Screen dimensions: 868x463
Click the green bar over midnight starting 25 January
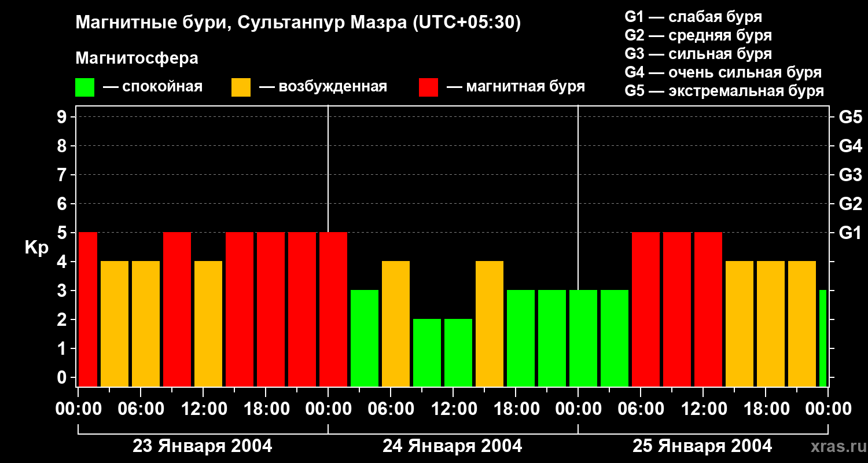point(583,338)
